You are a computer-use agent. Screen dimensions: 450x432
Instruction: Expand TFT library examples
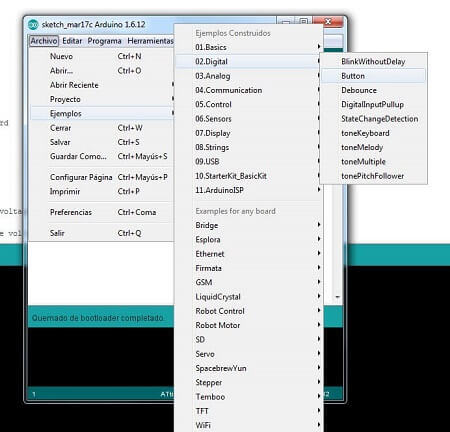(249, 411)
